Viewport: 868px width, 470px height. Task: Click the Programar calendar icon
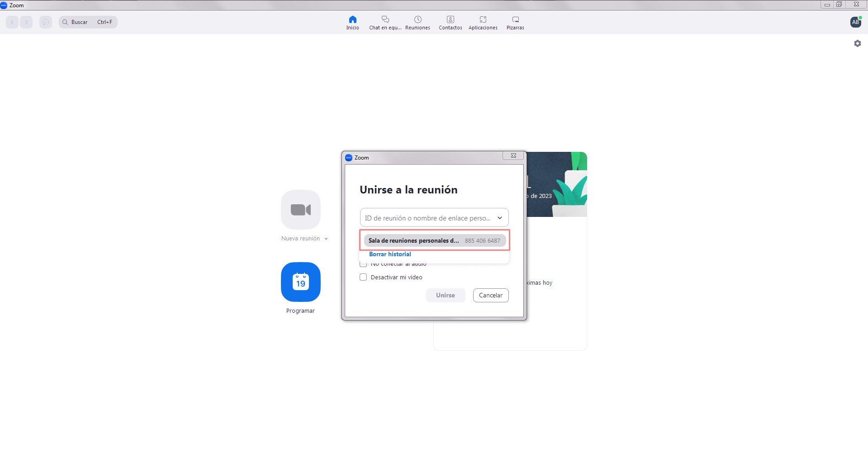301,282
